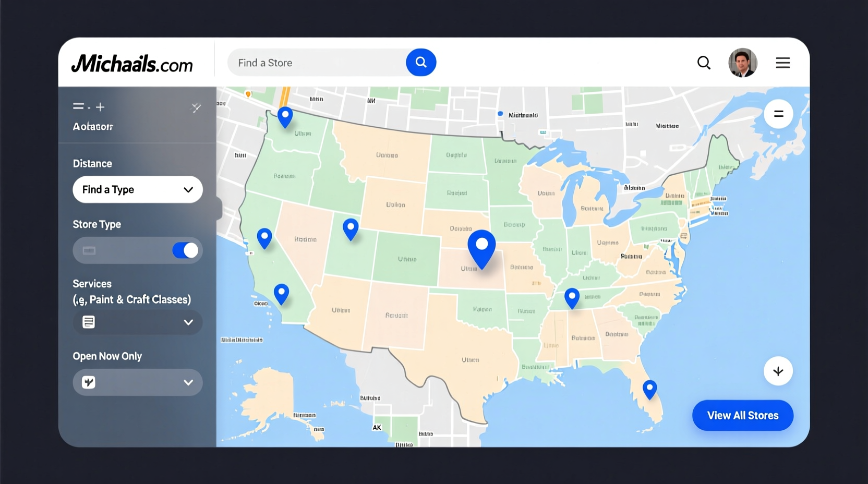Screen dimensions: 868x484
Task: Expand the Open Now Only dropdown
Action: click(188, 382)
